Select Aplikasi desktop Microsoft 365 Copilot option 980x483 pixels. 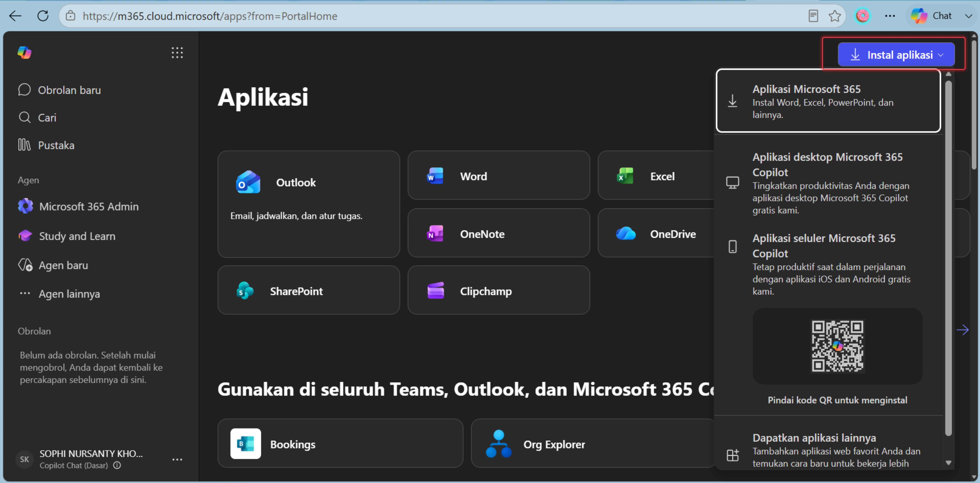coord(828,183)
